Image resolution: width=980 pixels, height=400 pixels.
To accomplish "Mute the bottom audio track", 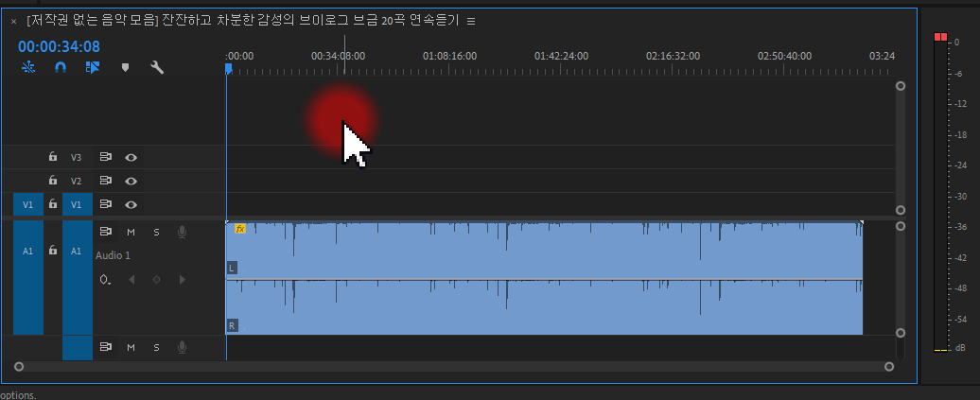I will pos(131,347).
